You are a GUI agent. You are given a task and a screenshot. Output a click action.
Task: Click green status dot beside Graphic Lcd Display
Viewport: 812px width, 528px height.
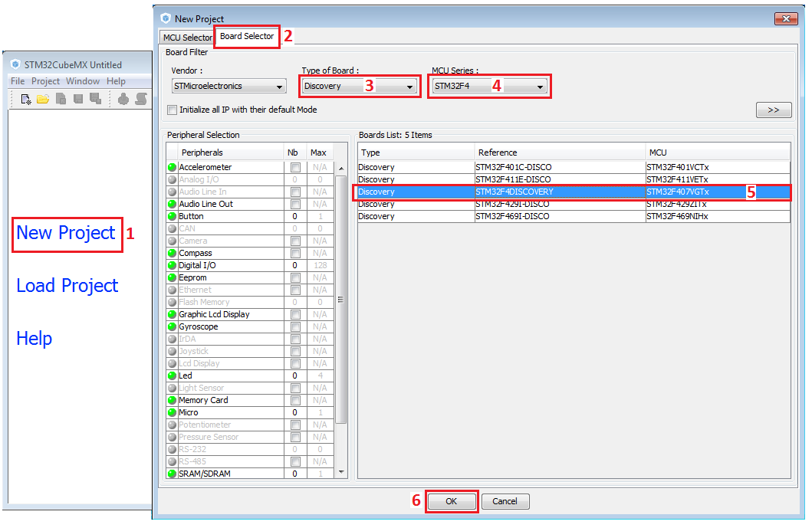click(172, 315)
